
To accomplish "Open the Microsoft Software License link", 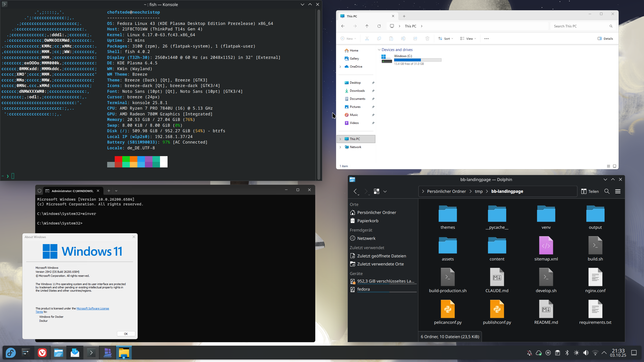I will click(93, 308).
